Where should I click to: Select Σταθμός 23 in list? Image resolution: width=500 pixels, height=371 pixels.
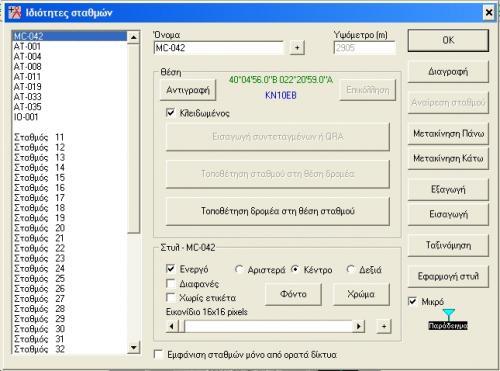70,258
